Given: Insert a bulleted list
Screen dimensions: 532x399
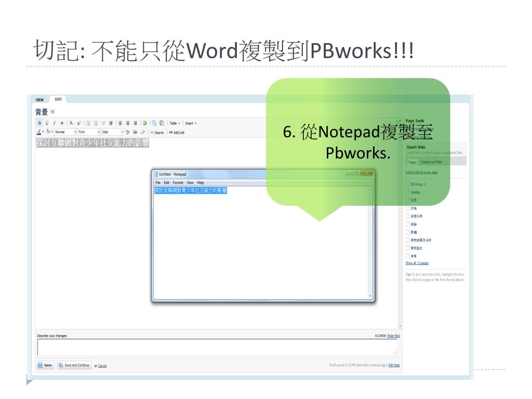Looking at the screenshot, I should point(88,123).
